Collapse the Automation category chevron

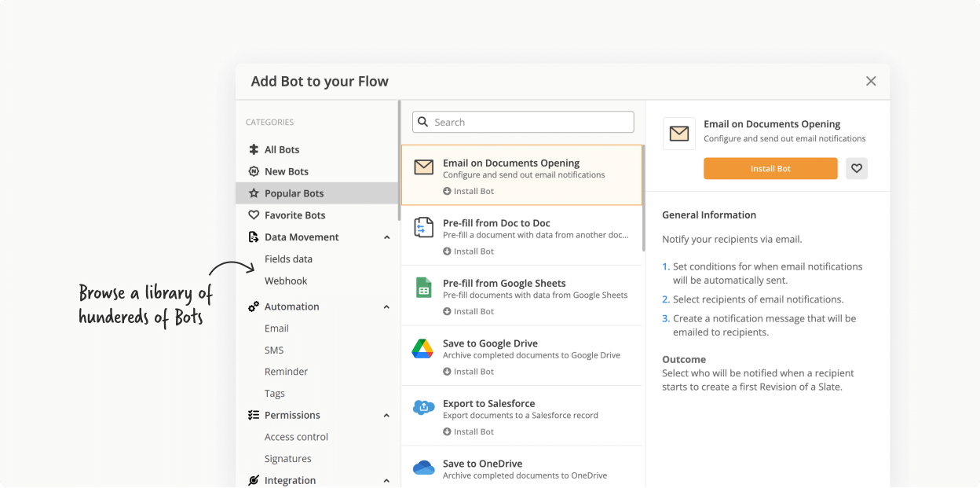tap(386, 307)
